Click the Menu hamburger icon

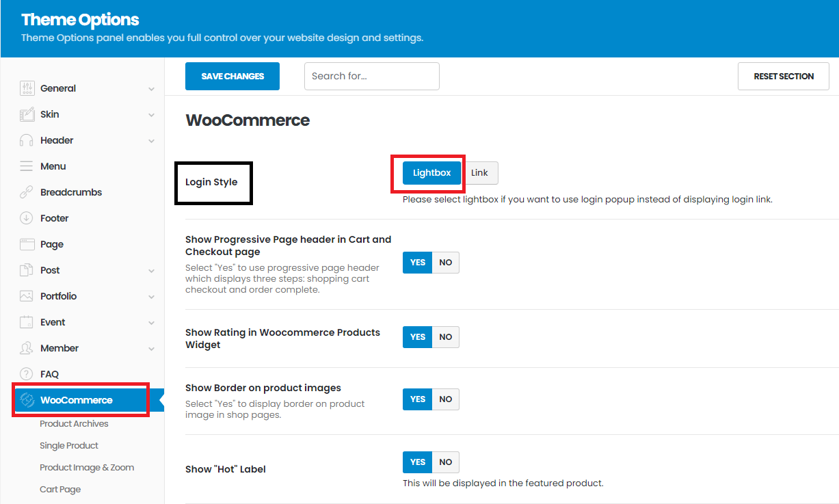pos(27,166)
